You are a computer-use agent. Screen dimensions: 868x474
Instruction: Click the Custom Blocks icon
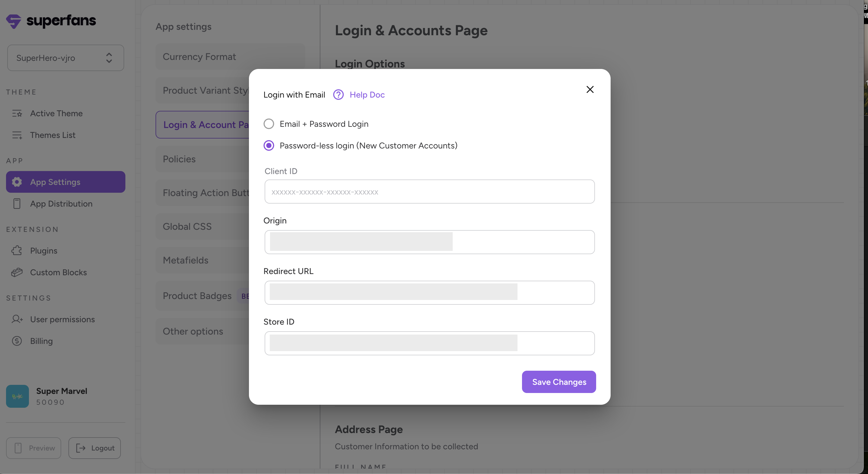tap(17, 272)
